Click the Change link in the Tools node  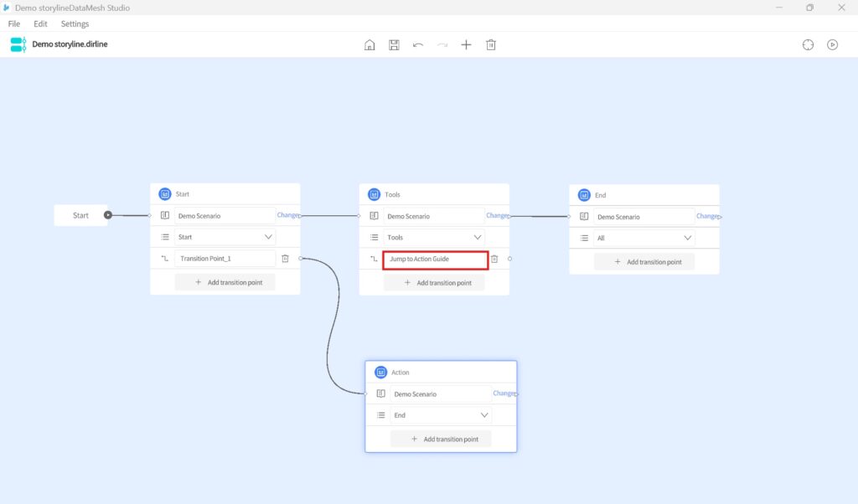(497, 216)
